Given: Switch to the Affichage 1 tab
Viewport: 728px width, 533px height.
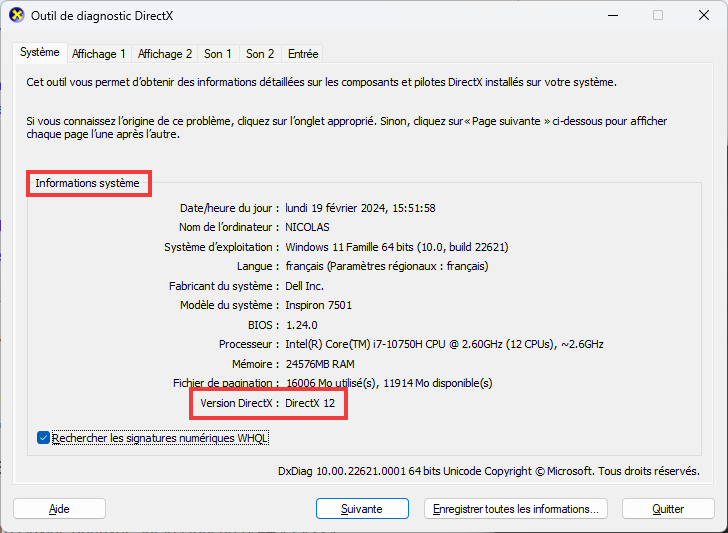Looking at the screenshot, I should (x=99, y=54).
